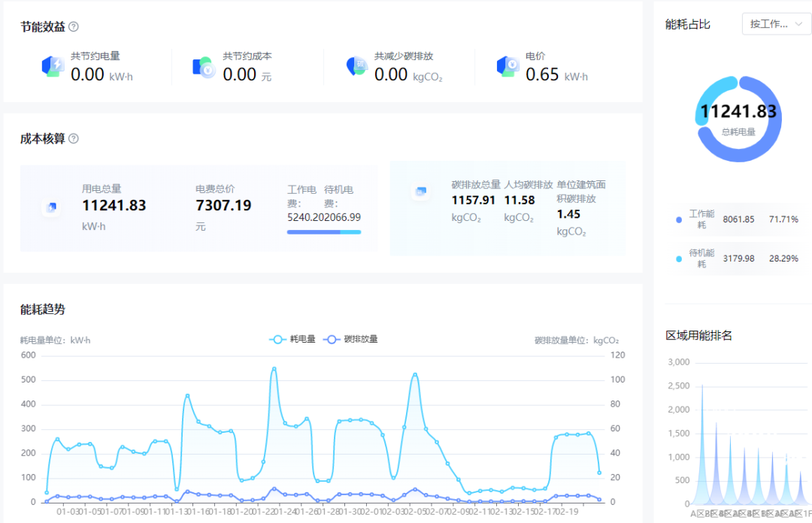Toggle 碳排放量 legend in trend chart

350,339
